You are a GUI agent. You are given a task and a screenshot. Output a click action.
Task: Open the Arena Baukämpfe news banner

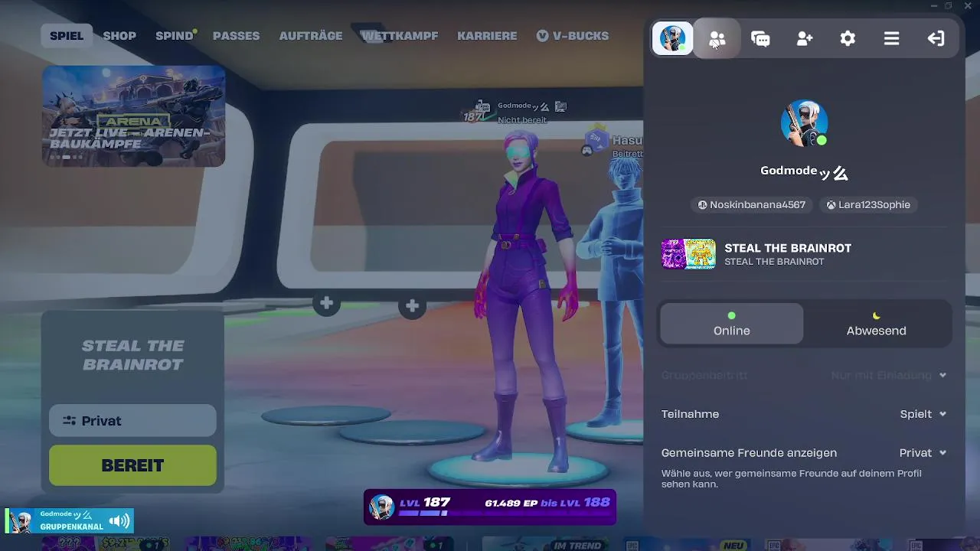(x=133, y=116)
